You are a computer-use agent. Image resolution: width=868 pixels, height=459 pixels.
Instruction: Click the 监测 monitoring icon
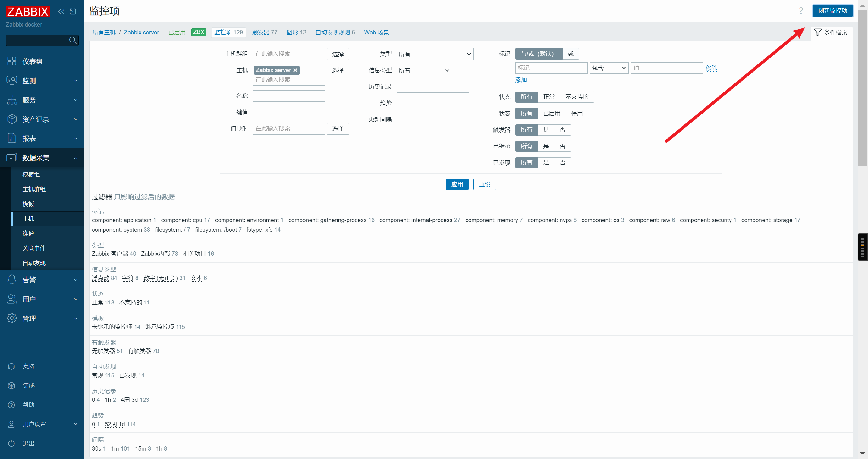[x=12, y=80]
